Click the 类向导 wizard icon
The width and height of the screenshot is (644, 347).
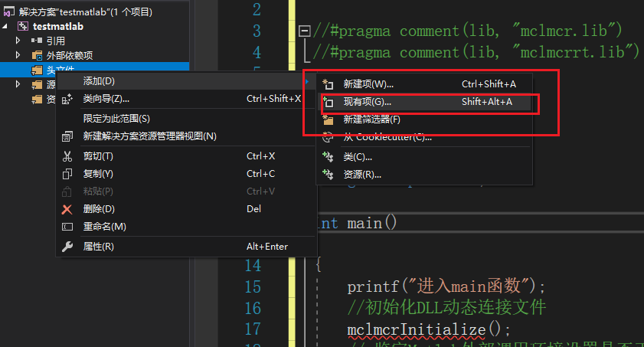point(67,99)
